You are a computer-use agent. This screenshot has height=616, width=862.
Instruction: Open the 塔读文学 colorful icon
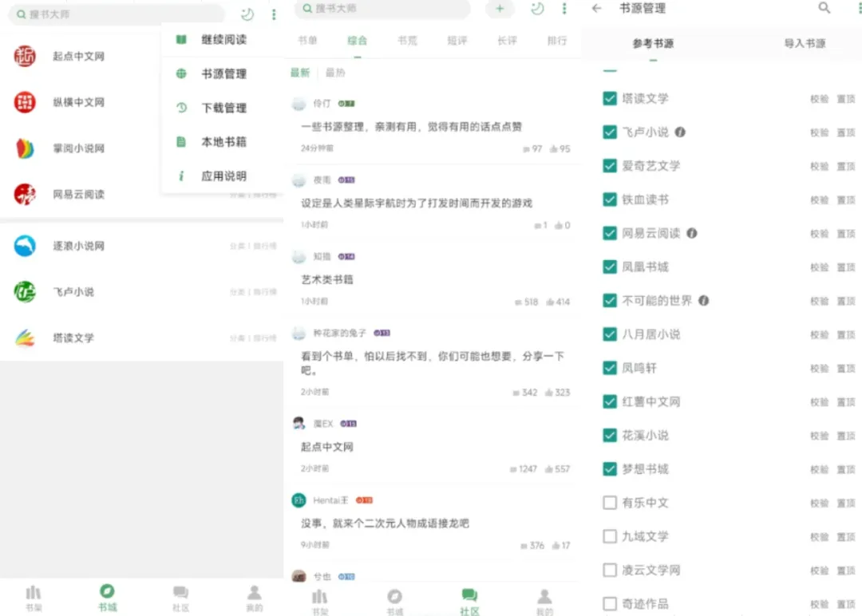click(25, 338)
